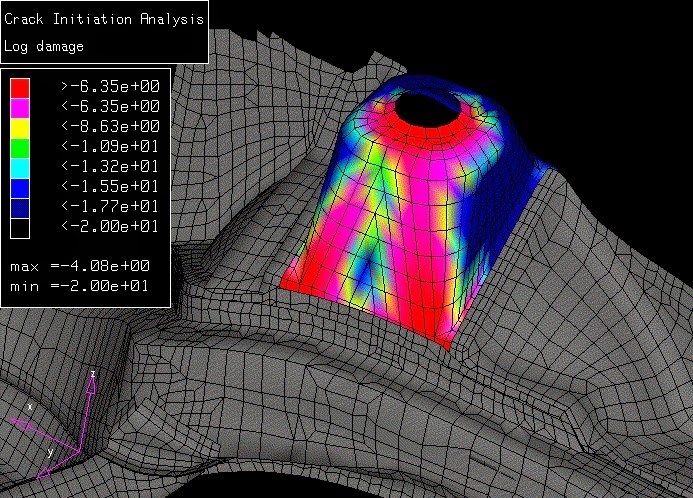Click the yellow legend color swatch

point(20,128)
